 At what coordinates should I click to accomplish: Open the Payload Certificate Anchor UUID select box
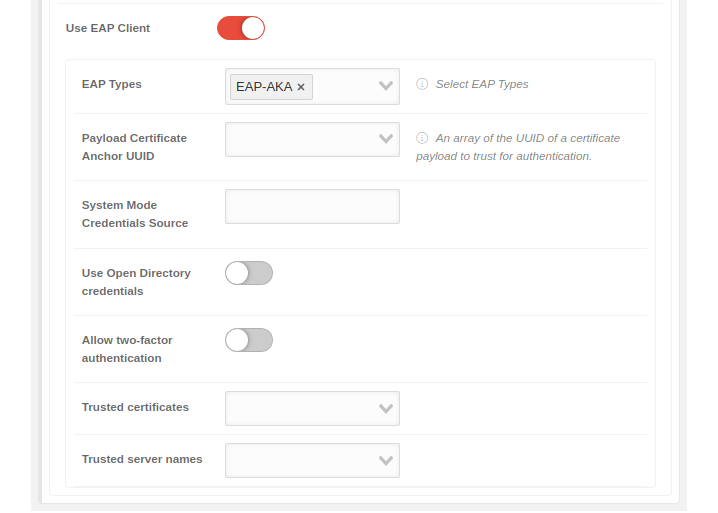click(300, 139)
